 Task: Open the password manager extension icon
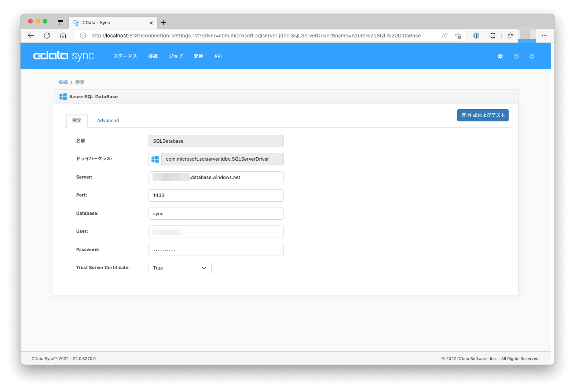pos(476,36)
